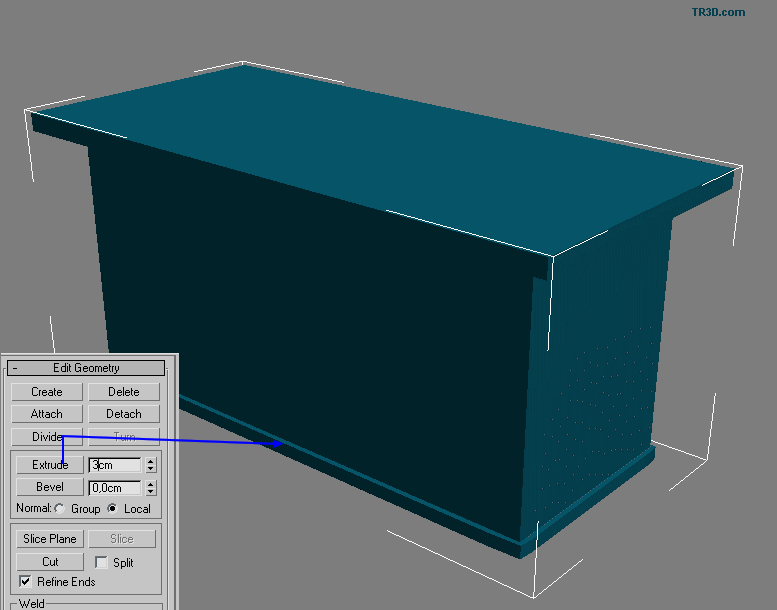Uncheck the Refine Ends checkbox
This screenshot has width=777, height=610.
point(25,581)
